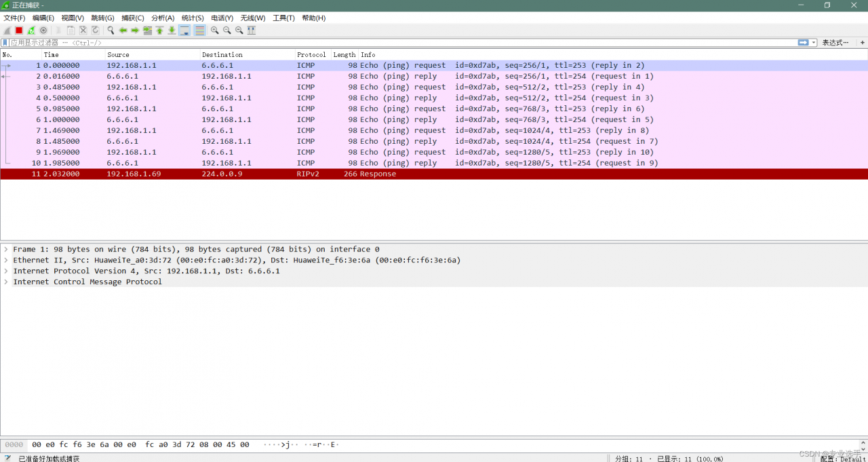Viewport: 868px width, 462px height.
Task: Toggle auto-scroll during live capture
Action: [x=184, y=31]
